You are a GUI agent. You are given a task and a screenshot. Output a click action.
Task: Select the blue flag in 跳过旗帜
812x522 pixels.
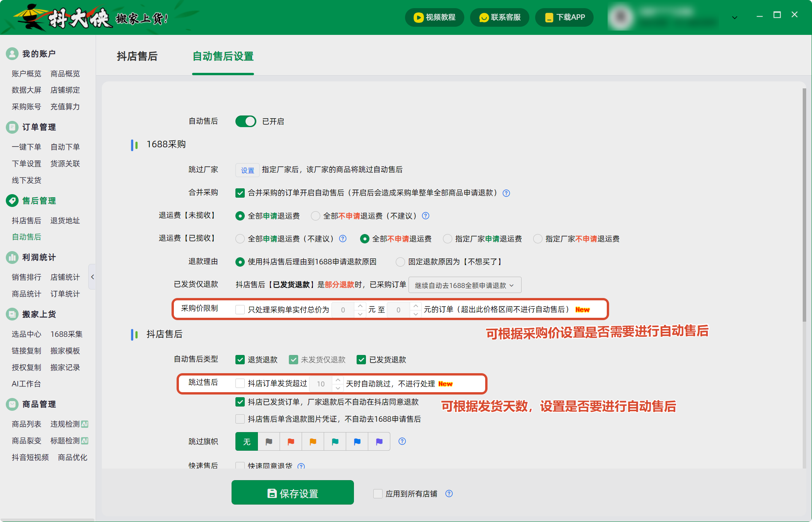357,441
